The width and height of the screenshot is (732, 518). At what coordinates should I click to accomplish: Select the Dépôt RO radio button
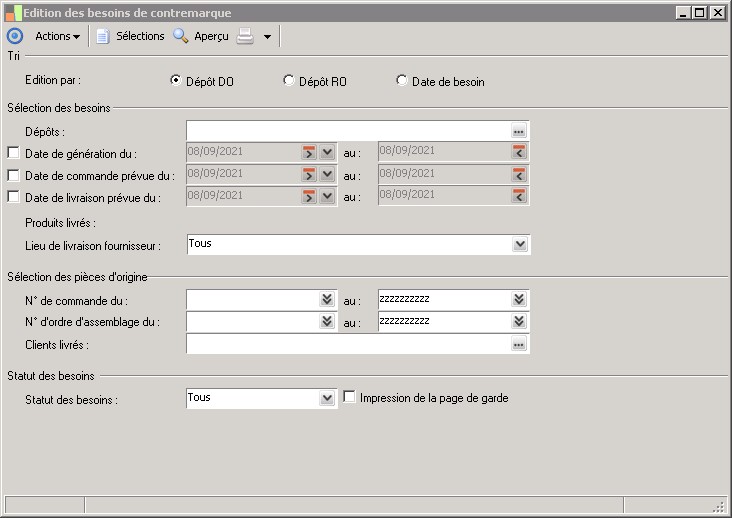289,81
